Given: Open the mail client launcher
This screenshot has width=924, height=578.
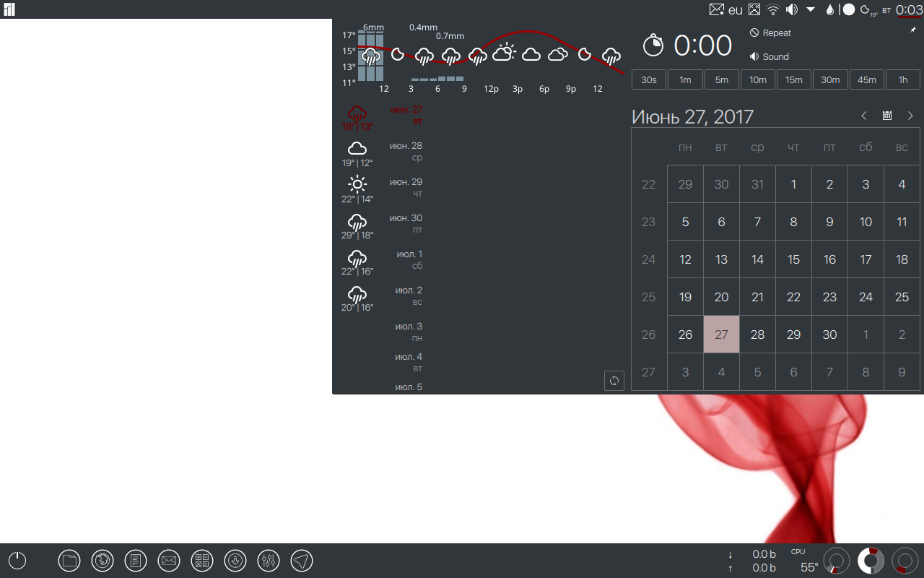Looking at the screenshot, I should pos(169,561).
